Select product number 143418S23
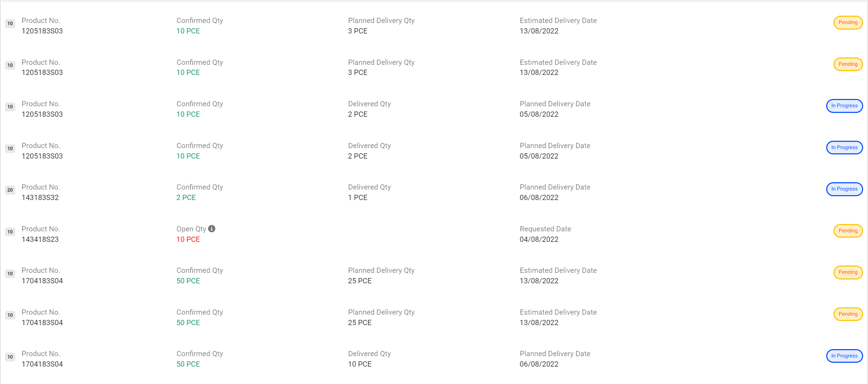The height and width of the screenshot is (384, 868). point(40,239)
